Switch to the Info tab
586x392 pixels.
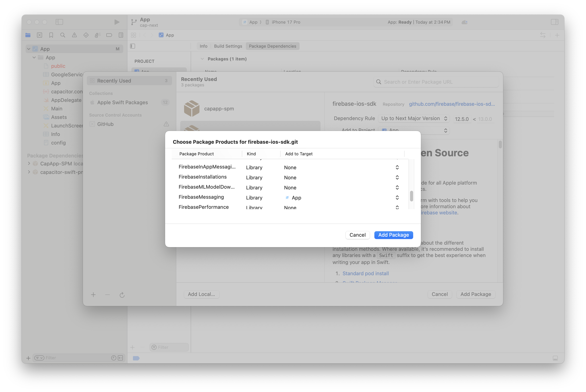[203, 46]
